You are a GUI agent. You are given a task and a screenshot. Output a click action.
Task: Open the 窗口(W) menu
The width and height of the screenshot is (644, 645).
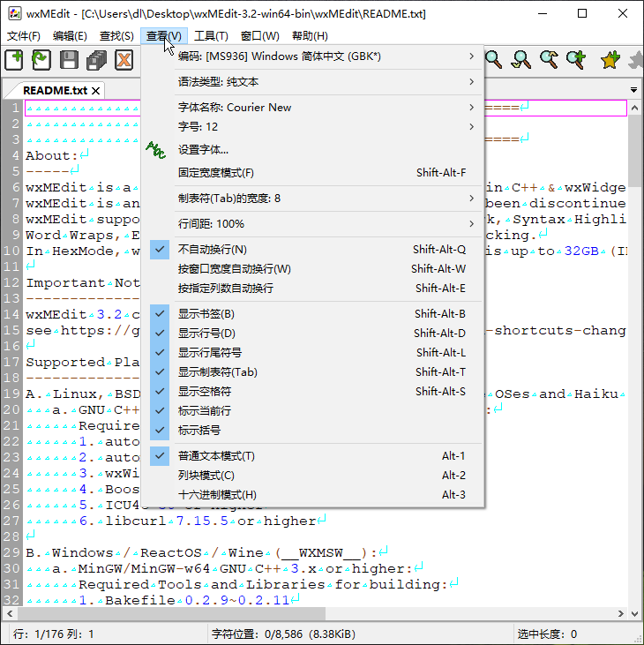click(x=259, y=36)
